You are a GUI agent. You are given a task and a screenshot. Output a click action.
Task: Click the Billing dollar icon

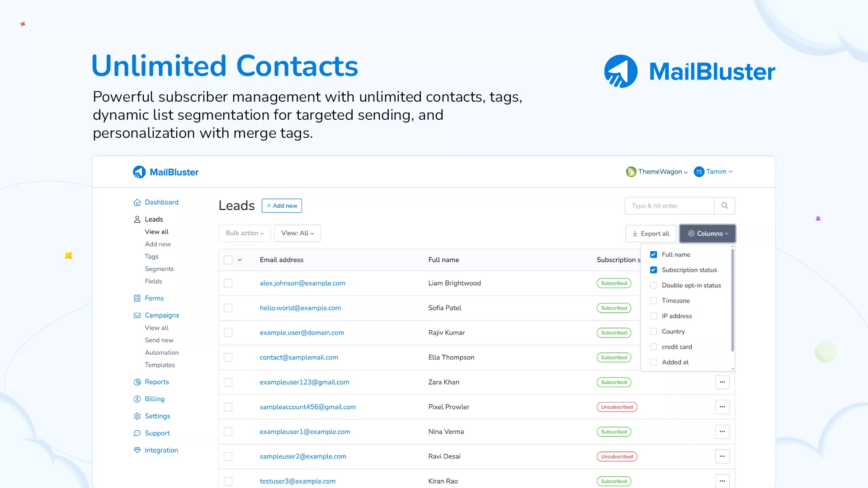click(137, 399)
